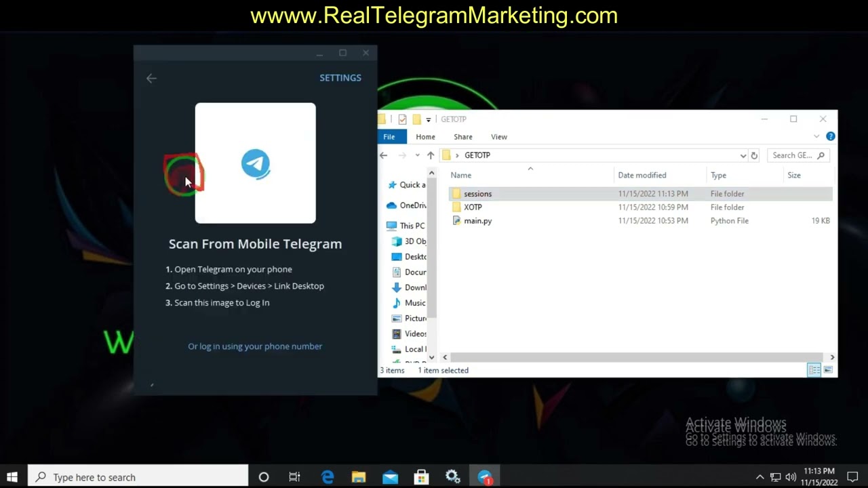Open Local Disk in navigation pane
Viewport: 868px width, 488px height.
[x=410, y=349]
